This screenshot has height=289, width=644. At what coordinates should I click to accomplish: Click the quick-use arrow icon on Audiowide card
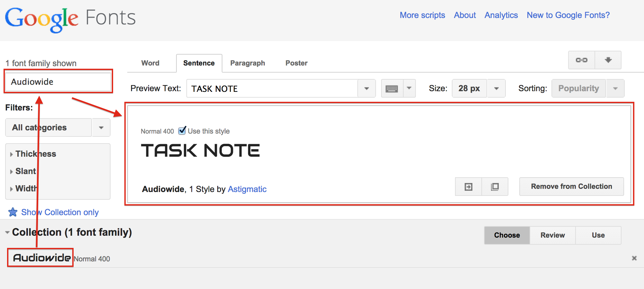469,187
